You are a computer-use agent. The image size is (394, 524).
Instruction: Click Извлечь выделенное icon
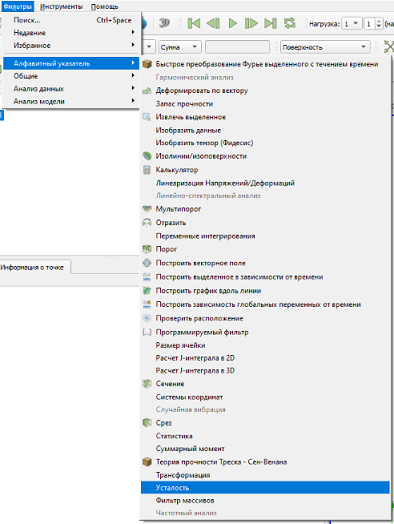tap(147, 117)
